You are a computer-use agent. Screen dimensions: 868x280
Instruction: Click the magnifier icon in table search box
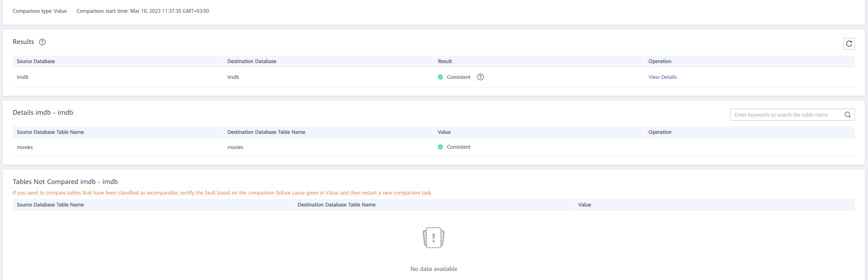[x=847, y=115]
